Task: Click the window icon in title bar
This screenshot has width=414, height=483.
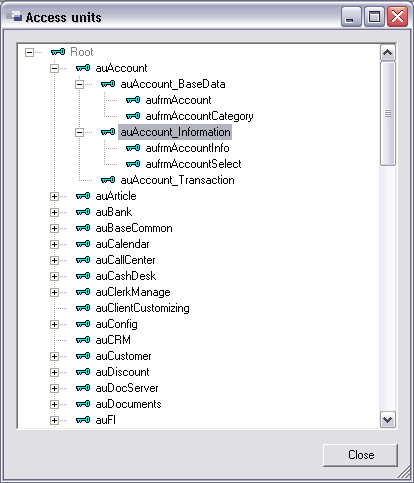Action: [14, 16]
